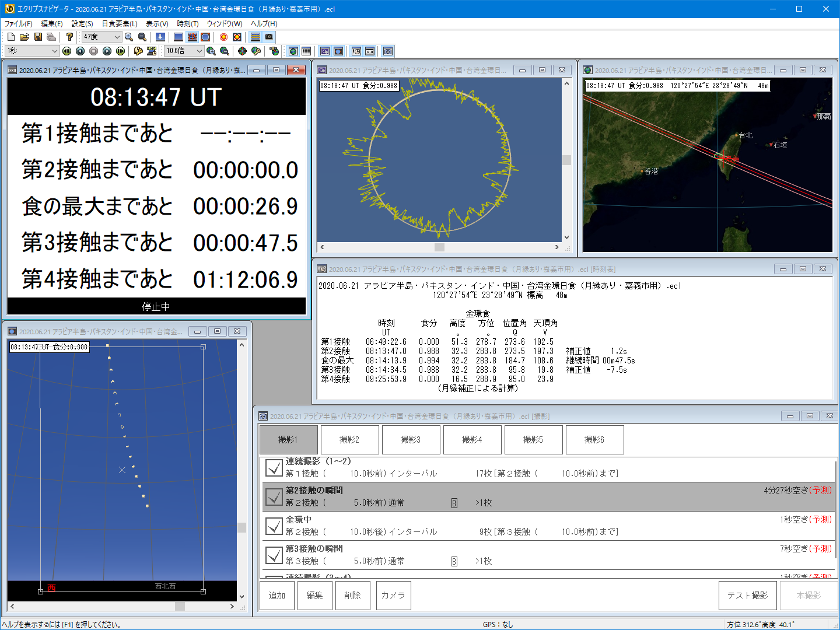This screenshot has height=630, width=840.
Task: Save the file with the floppy disk icon
Action: pyautogui.click(x=38, y=37)
